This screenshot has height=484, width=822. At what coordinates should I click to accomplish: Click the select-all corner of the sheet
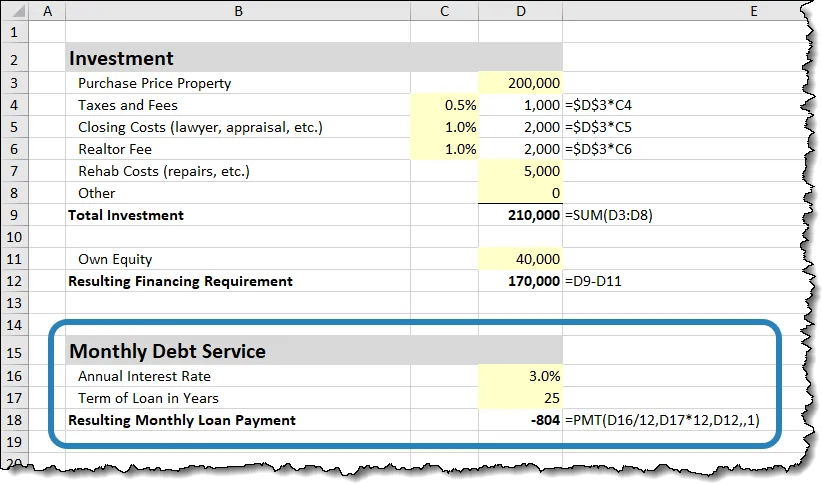coord(15,10)
